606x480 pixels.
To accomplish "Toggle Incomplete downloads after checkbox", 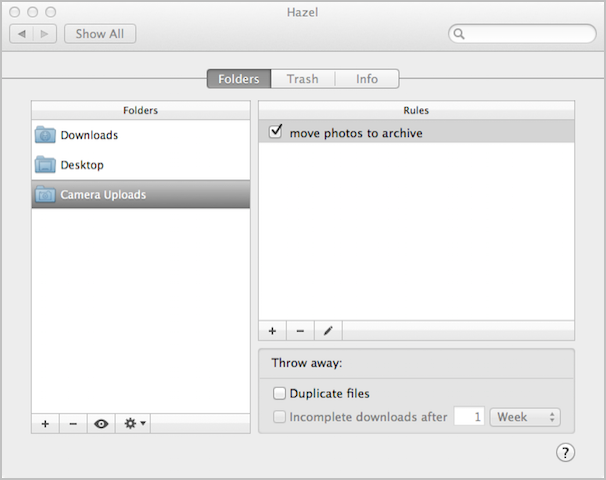I will click(x=279, y=417).
